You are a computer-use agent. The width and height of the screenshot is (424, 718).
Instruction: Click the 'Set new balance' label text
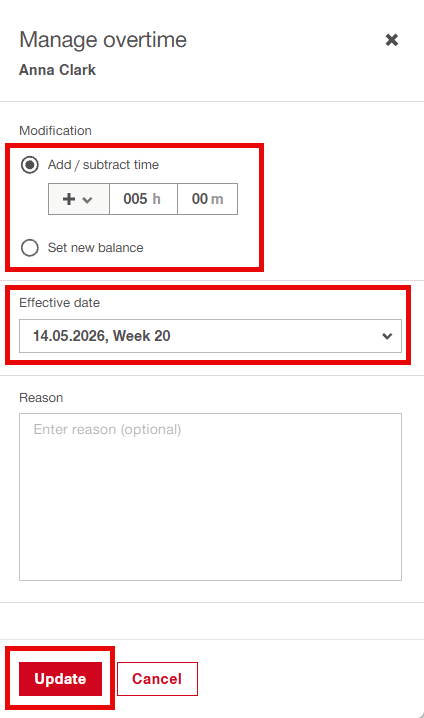[96, 248]
